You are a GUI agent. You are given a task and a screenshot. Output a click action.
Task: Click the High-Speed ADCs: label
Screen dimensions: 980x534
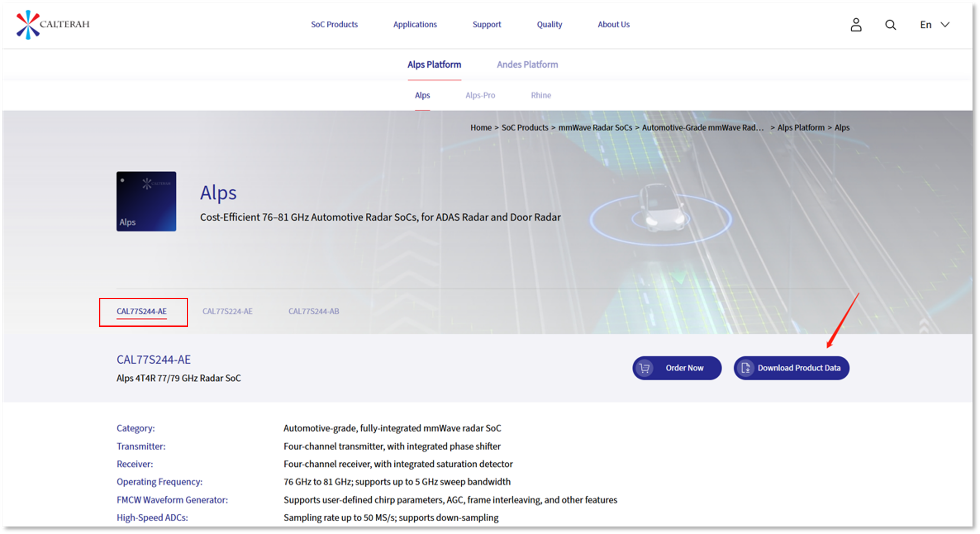[x=152, y=518]
